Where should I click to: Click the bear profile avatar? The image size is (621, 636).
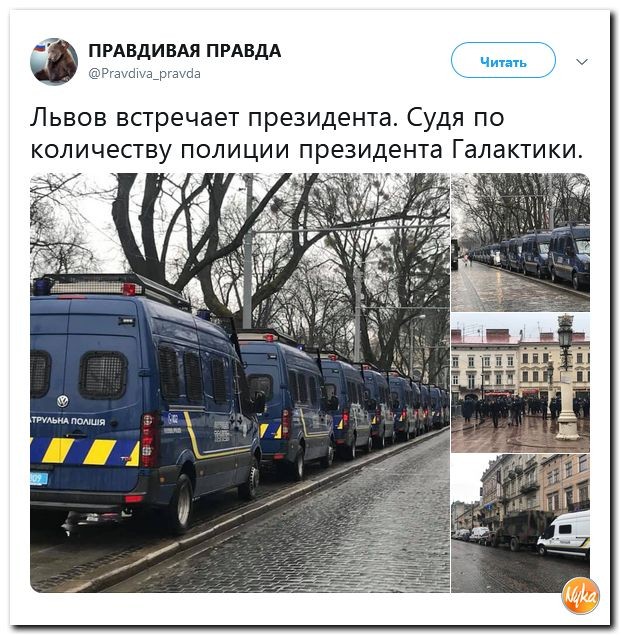coord(54,62)
